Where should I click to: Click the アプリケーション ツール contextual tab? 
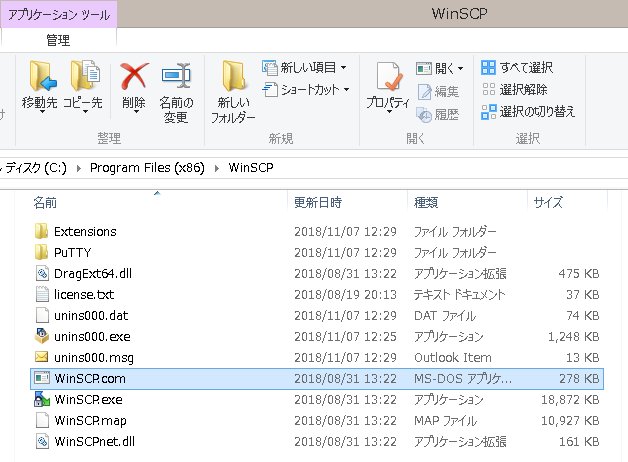click(59, 15)
